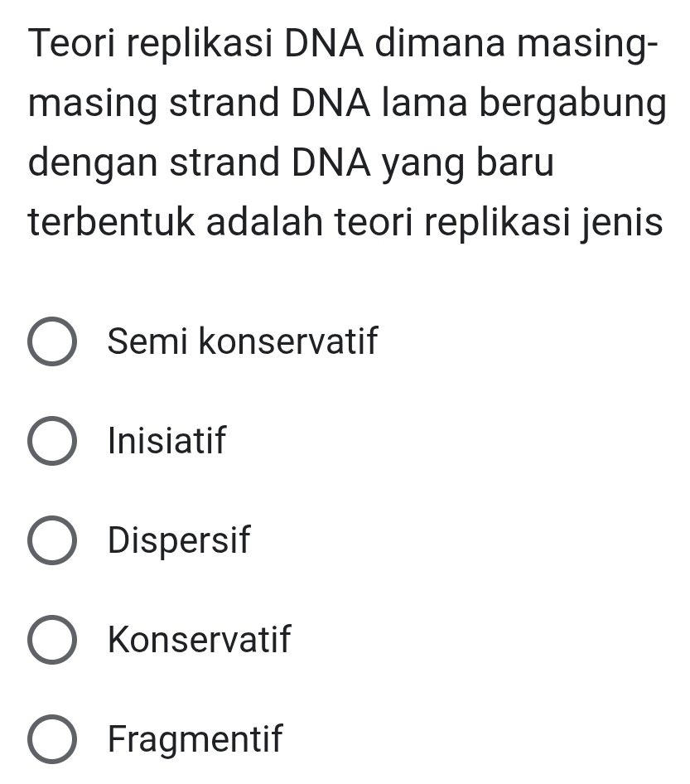
Task: Click the line "terbentuk adalah teori replikasi jenis"
Action: click(345, 222)
